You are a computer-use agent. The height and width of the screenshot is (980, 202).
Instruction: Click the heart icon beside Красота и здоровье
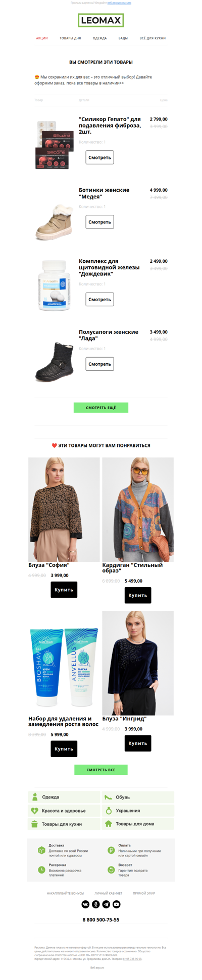click(x=35, y=811)
